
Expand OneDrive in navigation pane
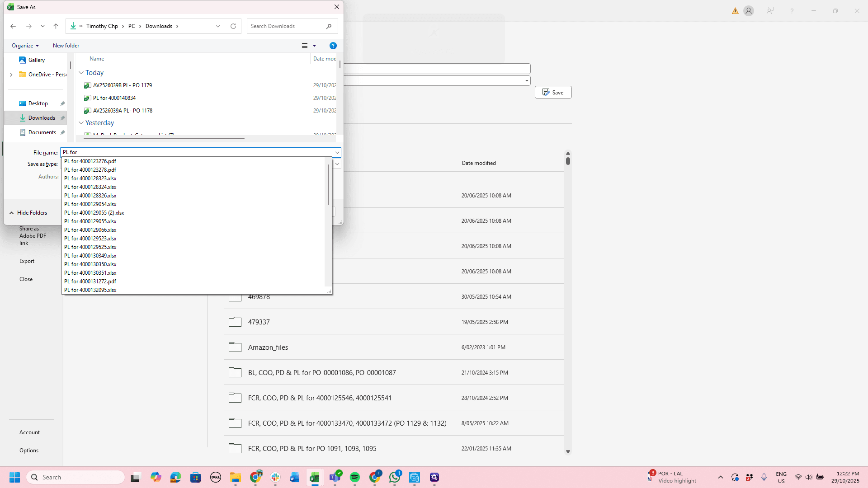pyautogui.click(x=11, y=75)
